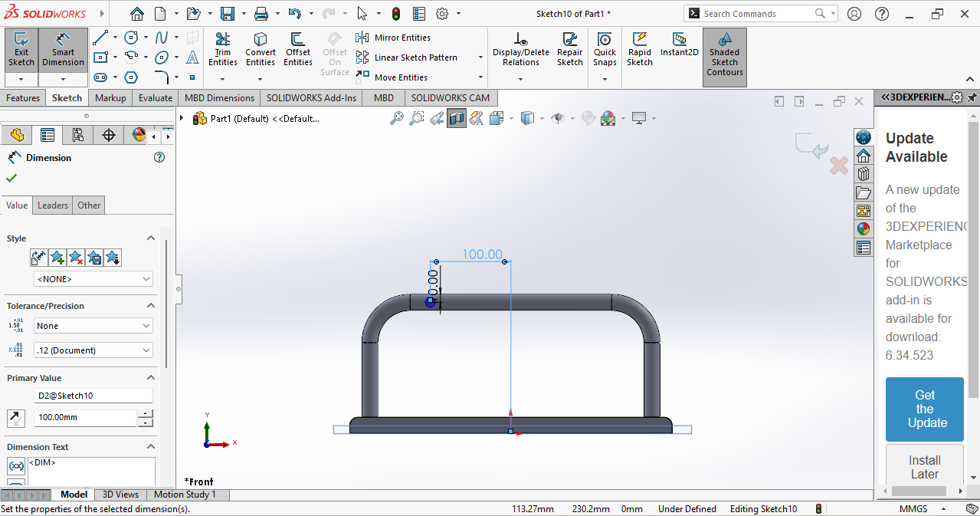
Task: Click the Offset Entities tool
Action: pyautogui.click(x=298, y=50)
